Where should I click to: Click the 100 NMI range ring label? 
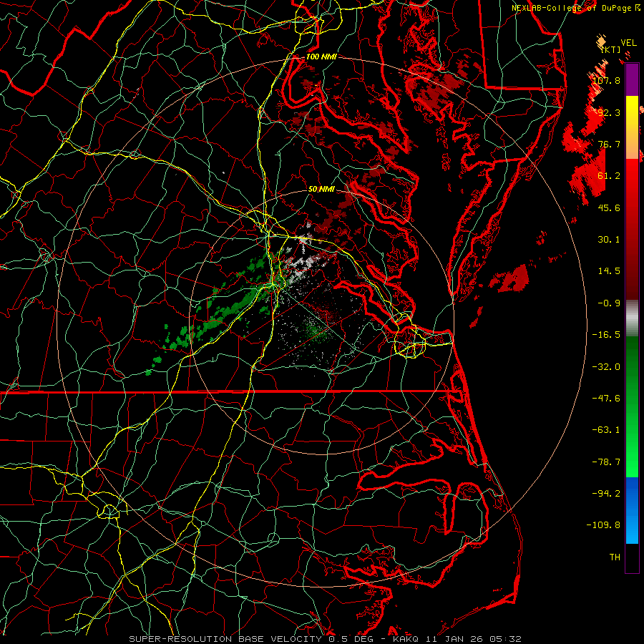321,57
